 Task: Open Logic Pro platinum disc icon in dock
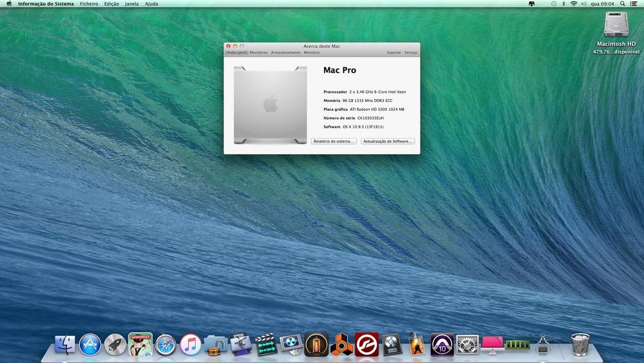coord(392,344)
